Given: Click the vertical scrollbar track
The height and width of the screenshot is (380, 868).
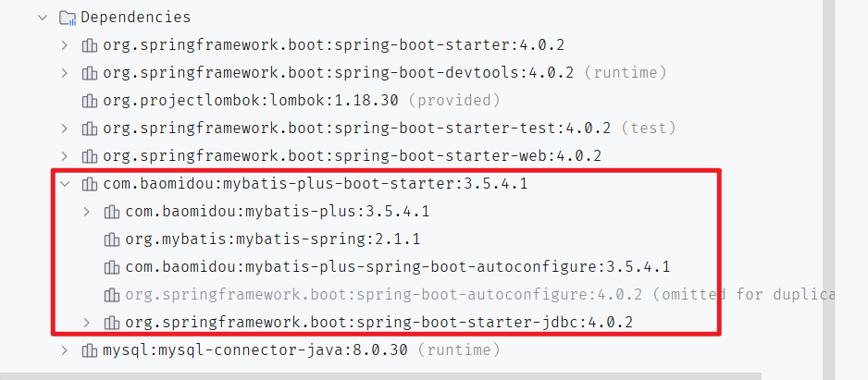Looking at the screenshot, I should click(x=828, y=190).
